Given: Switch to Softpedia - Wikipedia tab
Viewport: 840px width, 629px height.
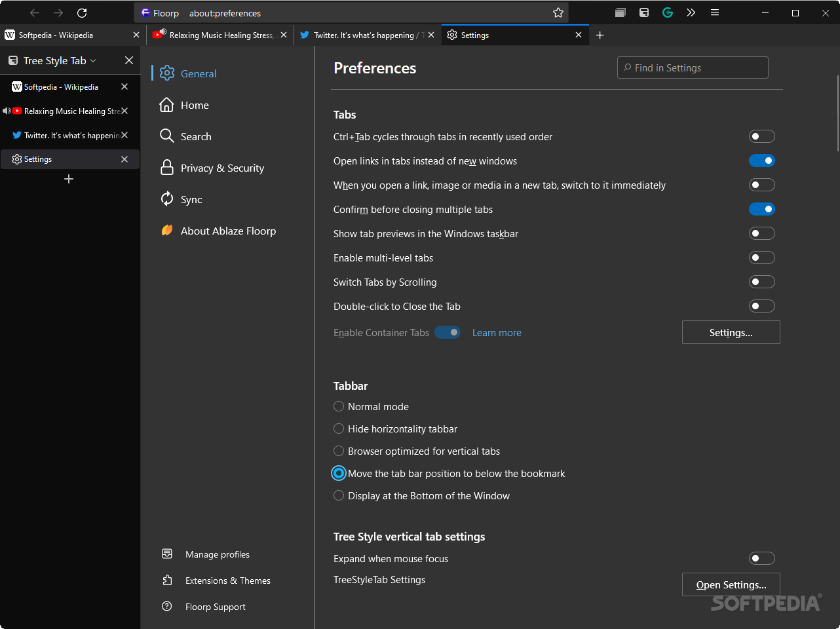Looking at the screenshot, I should point(66,35).
